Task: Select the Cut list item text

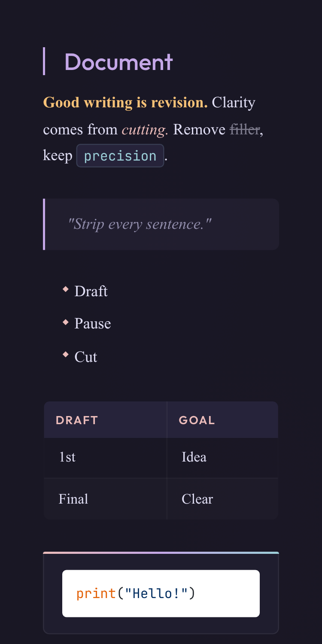Action: [86, 357]
